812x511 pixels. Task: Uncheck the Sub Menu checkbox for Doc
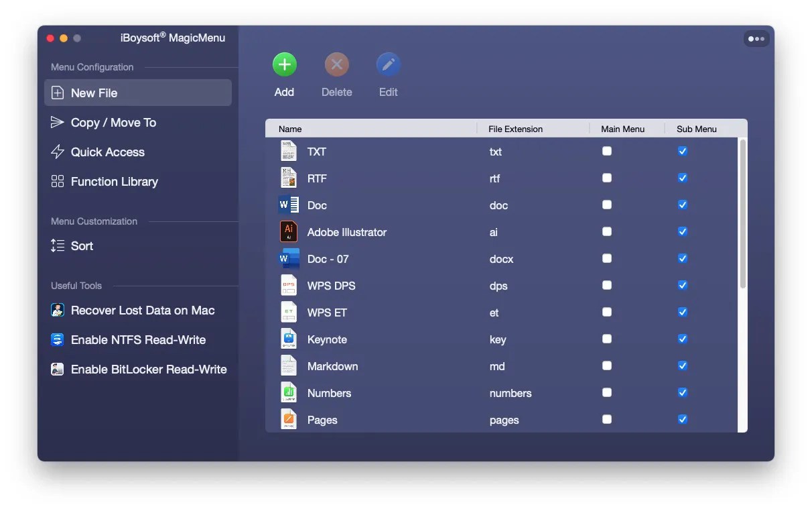(x=682, y=205)
